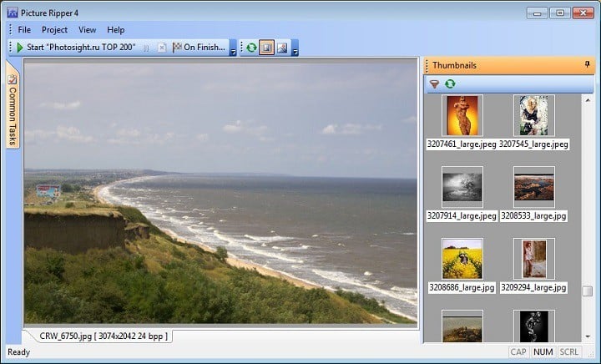601x364 pixels.
Task: Pin the Thumbnails panel
Action: click(x=587, y=64)
